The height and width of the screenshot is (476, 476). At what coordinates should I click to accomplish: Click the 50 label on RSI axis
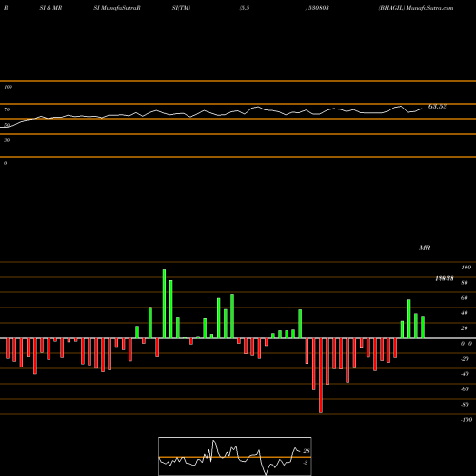point(7,125)
